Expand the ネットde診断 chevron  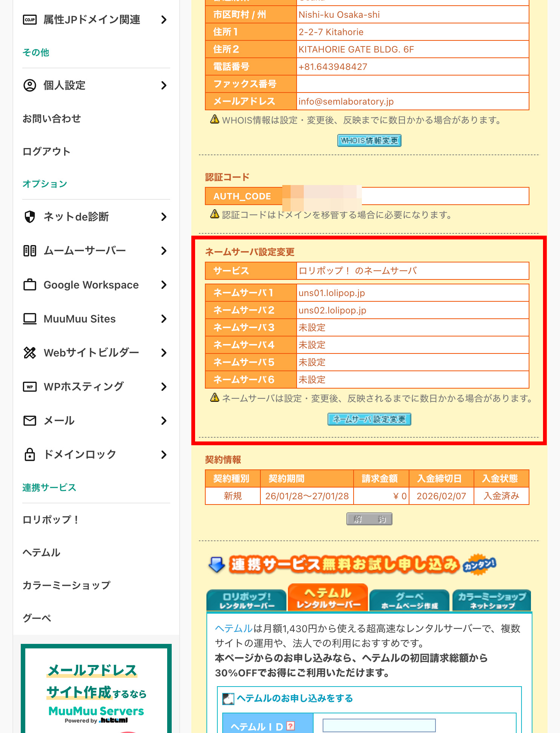coord(163,217)
